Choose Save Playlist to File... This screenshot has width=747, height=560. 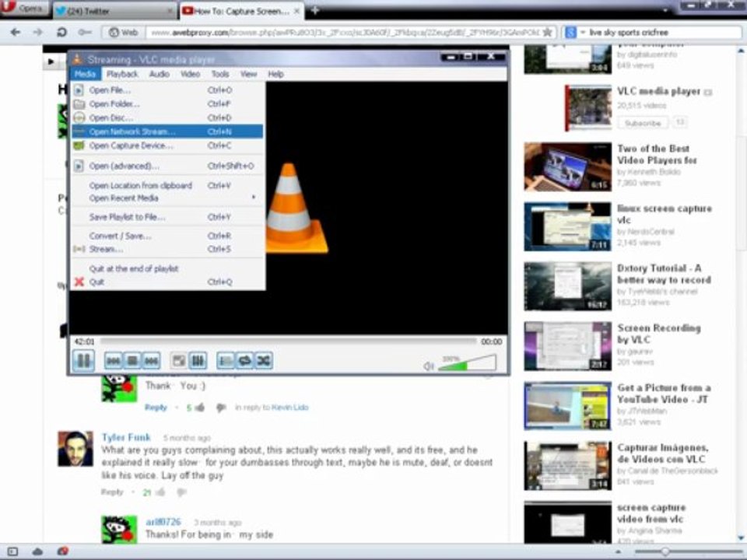[167, 217]
